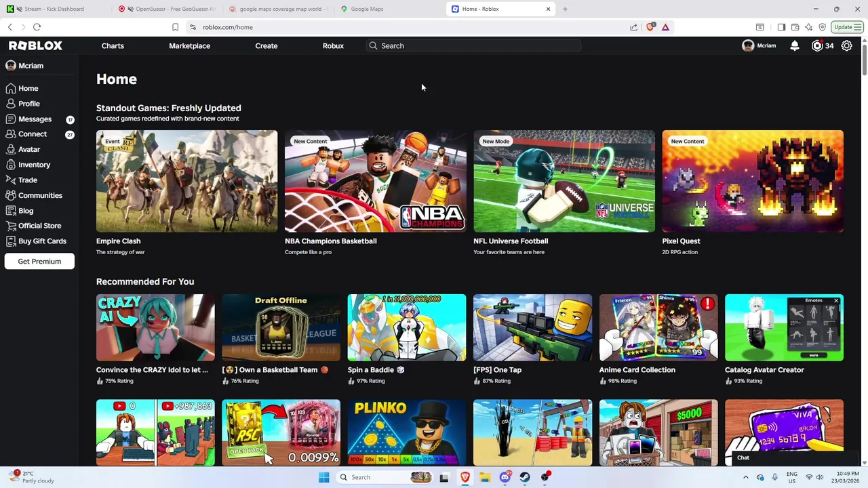This screenshot has height=488, width=868.
Task: Click the Roblox search field
Action: click(x=475, y=45)
